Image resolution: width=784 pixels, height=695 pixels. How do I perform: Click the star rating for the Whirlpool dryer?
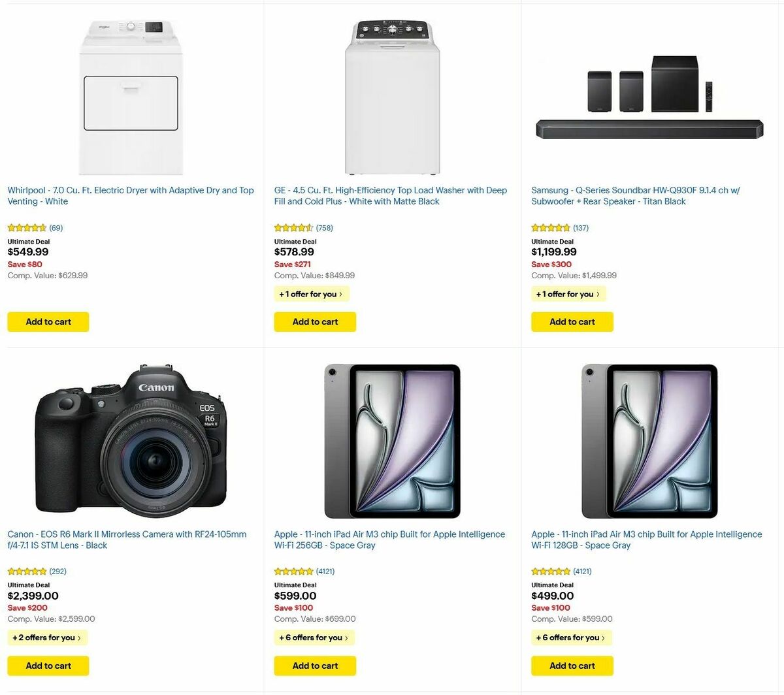[27, 227]
